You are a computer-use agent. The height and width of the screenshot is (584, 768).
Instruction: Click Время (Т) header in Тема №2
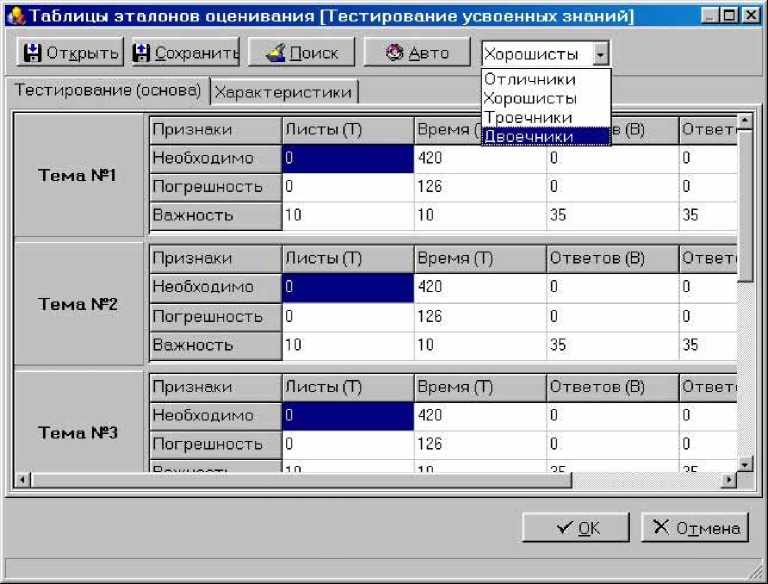(x=480, y=259)
